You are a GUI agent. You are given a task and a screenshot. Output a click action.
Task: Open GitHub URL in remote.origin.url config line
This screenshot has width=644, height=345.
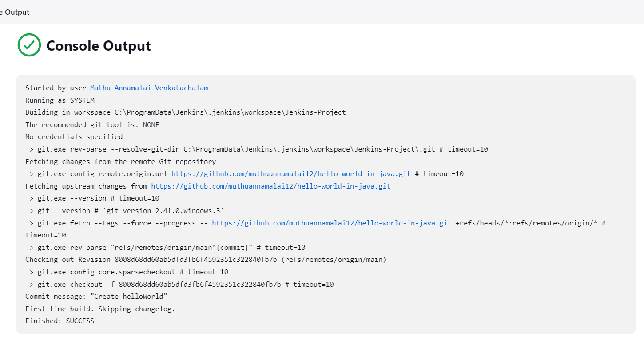pos(291,174)
